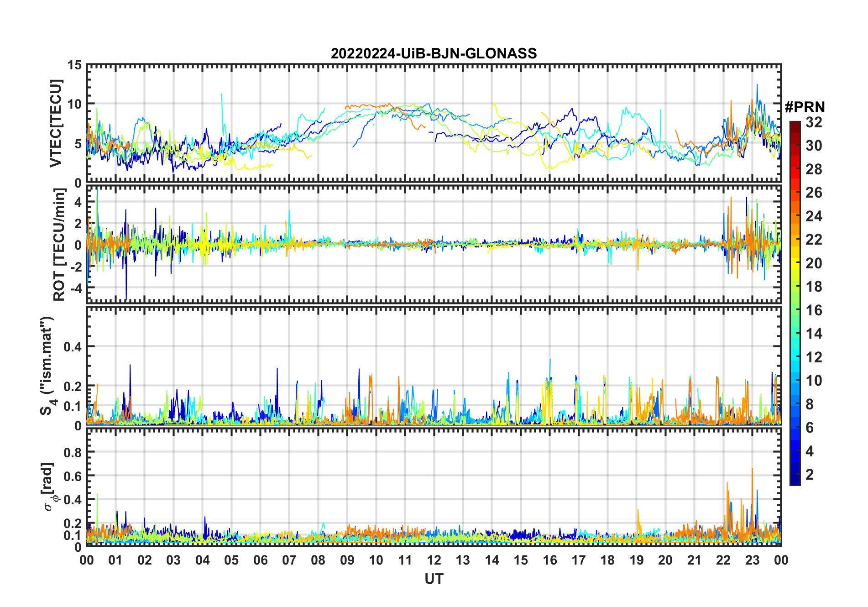The height and width of the screenshot is (607, 868).
Task: Click the 22 tick on the PRN colorbar
Action: click(x=814, y=239)
